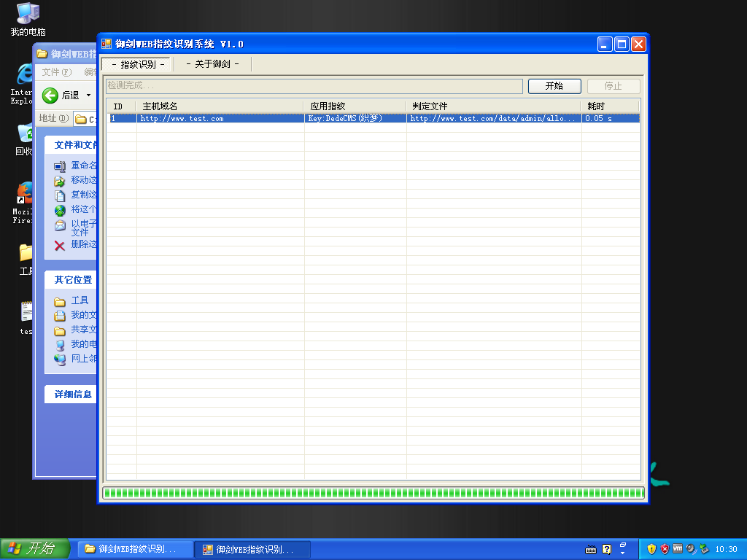This screenshot has height=560, width=747.
Task: Click the email file envelope icon
Action: 60,225
